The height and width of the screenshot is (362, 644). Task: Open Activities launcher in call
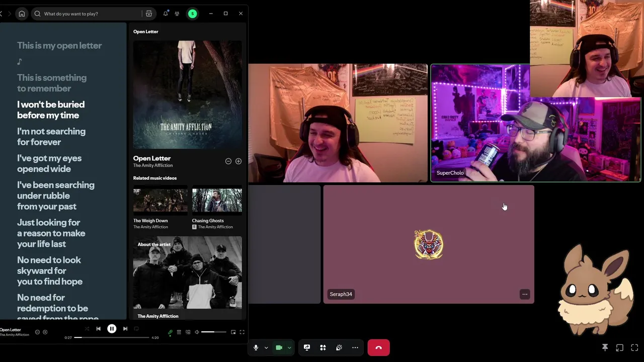323,347
